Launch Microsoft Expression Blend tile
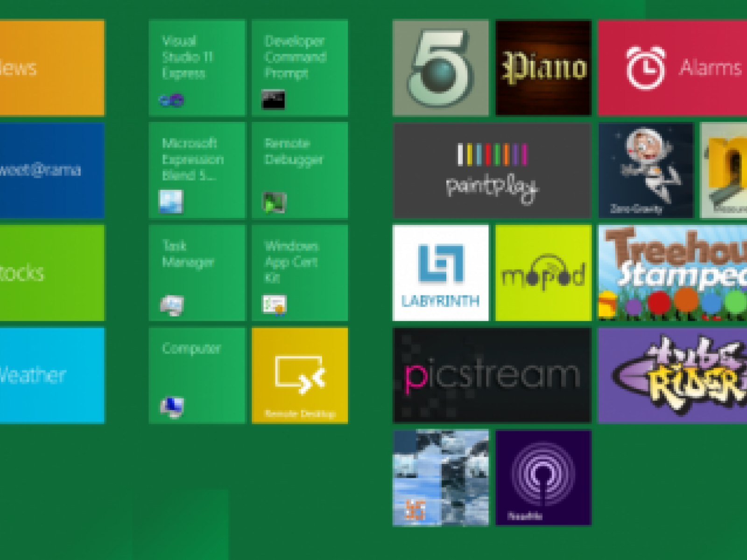Viewport: 747px width, 560px height. [197, 170]
